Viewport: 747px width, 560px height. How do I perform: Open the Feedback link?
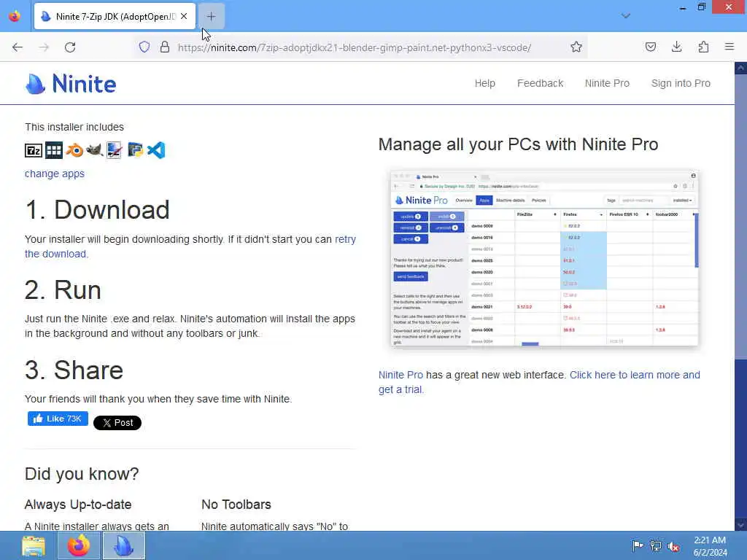(x=541, y=83)
